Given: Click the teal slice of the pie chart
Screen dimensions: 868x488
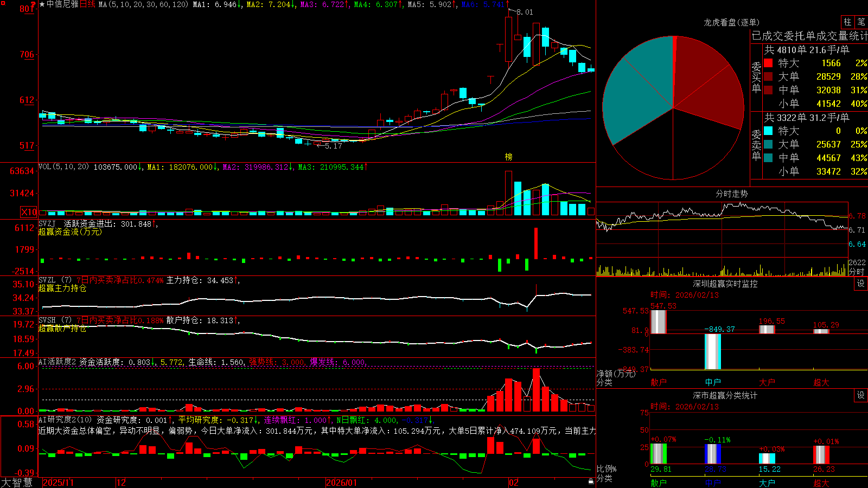Looking at the screenshot, I should coord(637,89).
